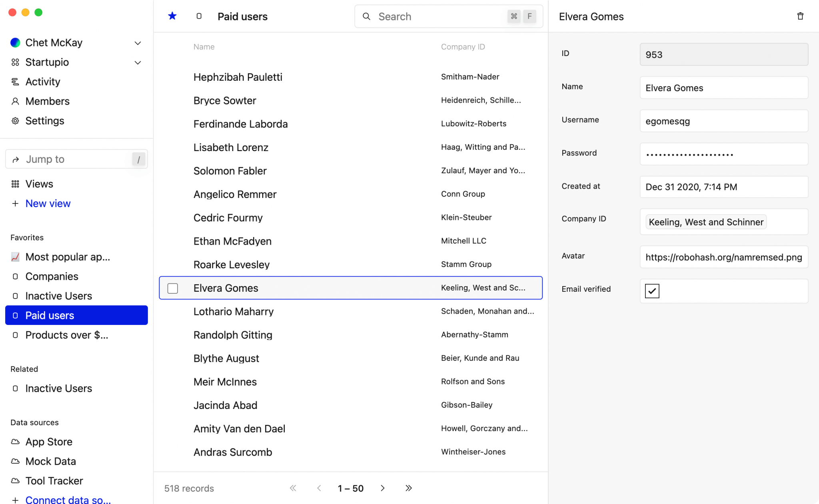Click the Settings gear icon
Screen dimensions: 819x504
pos(15,121)
